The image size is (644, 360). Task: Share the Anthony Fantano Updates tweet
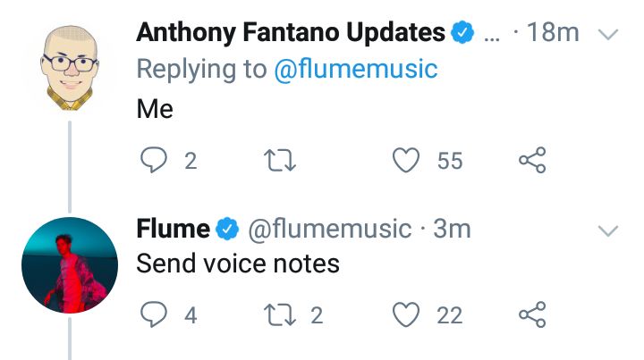click(532, 161)
